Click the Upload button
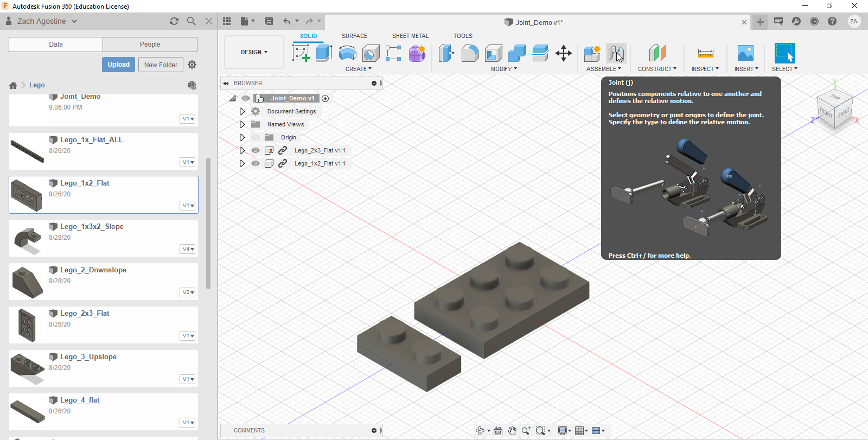Viewport: 868px width, 440px height. tap(118, 65)
